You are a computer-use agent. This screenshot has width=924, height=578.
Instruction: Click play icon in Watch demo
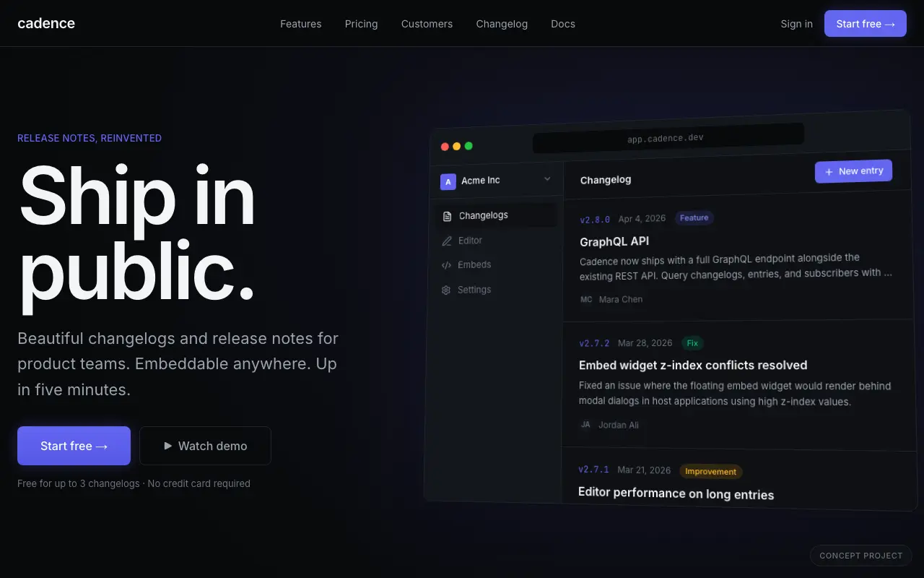coord(168,446)
